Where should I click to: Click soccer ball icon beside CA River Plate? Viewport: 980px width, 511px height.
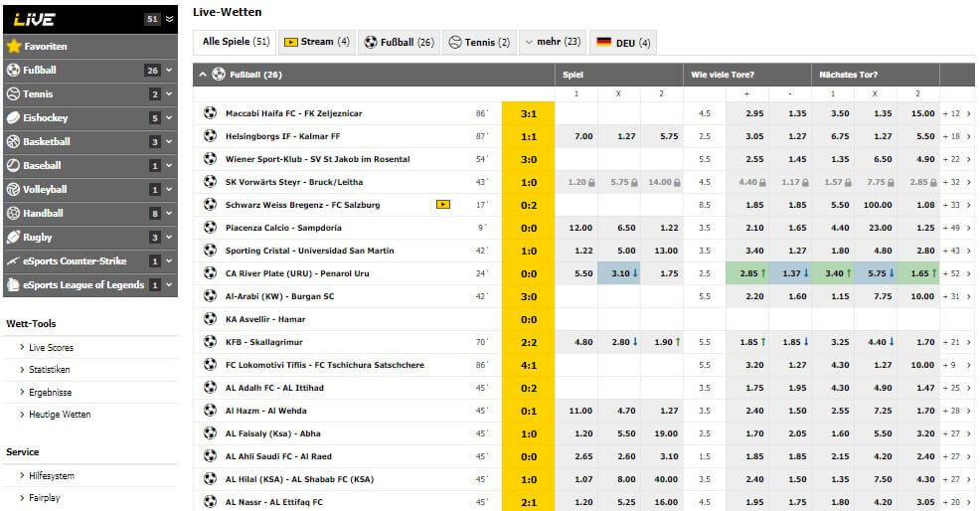pos(210,273)
